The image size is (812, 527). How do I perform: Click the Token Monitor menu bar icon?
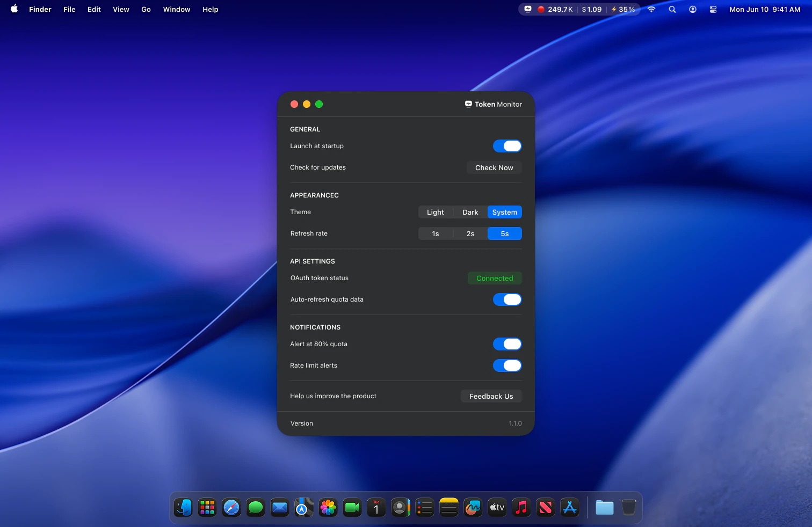coord(527,9)
